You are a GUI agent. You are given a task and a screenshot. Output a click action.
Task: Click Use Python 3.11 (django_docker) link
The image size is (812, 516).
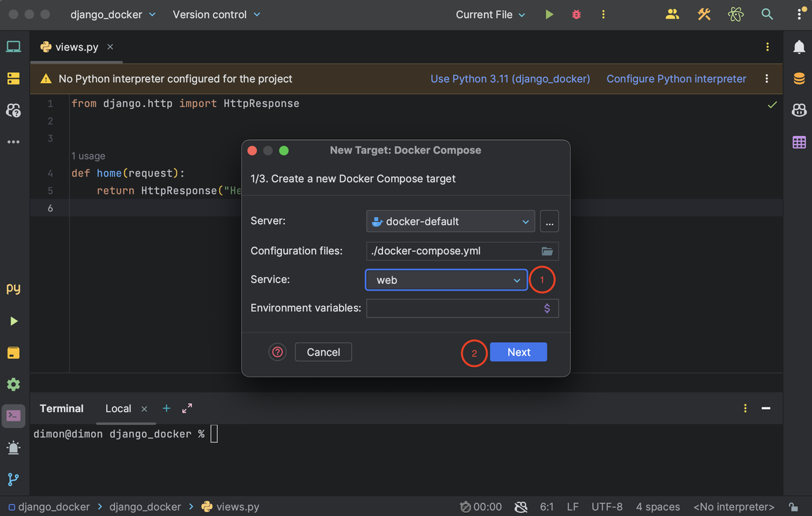tap(510, 78)
